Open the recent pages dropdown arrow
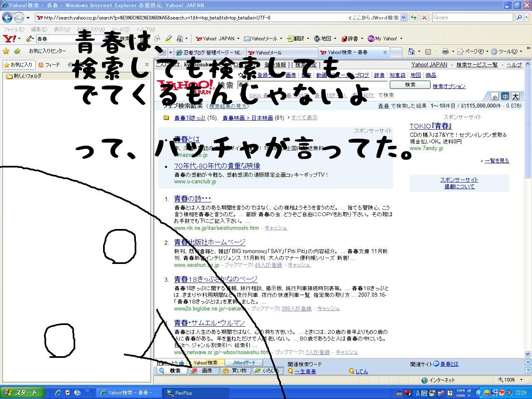The height and width of the screenshot is (399, 532). tap(28, 18)
